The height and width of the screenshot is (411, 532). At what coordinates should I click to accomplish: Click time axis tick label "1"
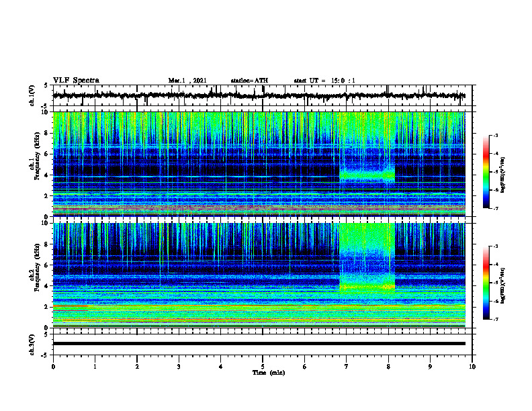95,367
